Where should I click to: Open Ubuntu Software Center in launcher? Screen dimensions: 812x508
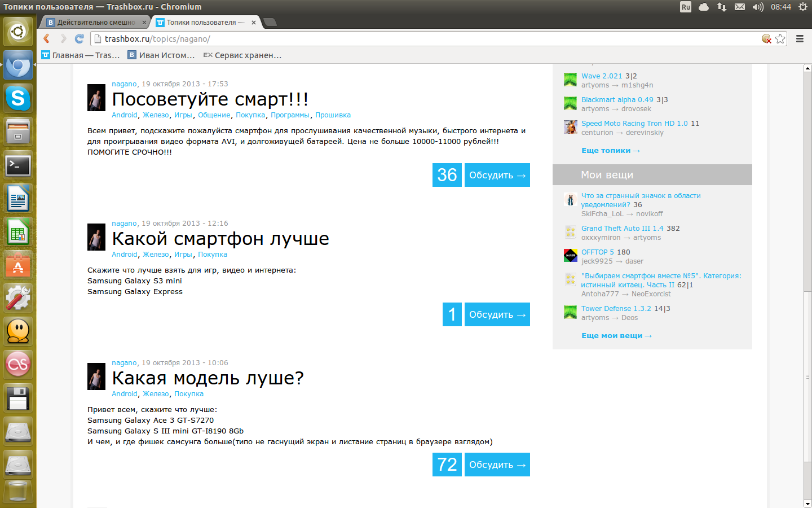tap(18, 265)
